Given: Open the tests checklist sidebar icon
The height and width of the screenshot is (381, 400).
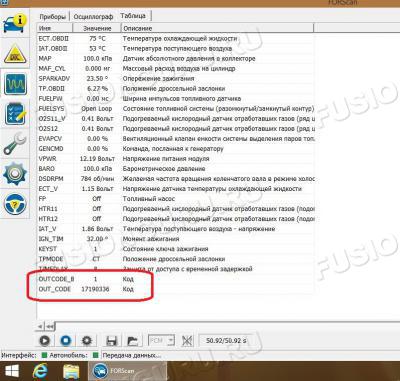Looking at the screenshot, I should (15, 114).
